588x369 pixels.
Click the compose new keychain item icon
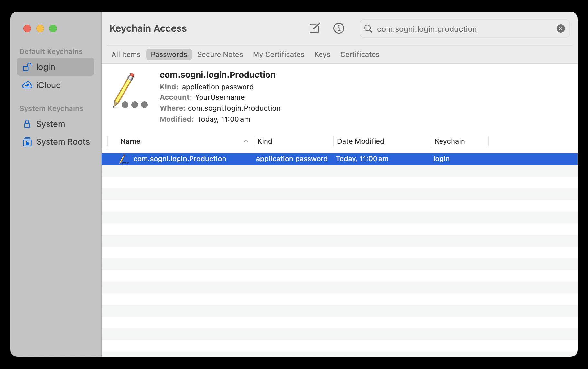pos(314,28)
